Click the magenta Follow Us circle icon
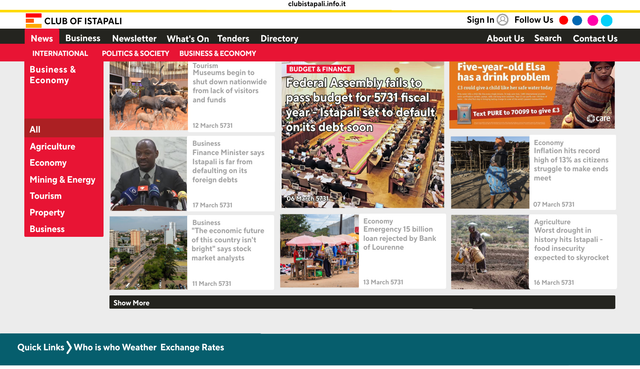The image size is (640, 369). pyautogui.click(x=593, y=20)
